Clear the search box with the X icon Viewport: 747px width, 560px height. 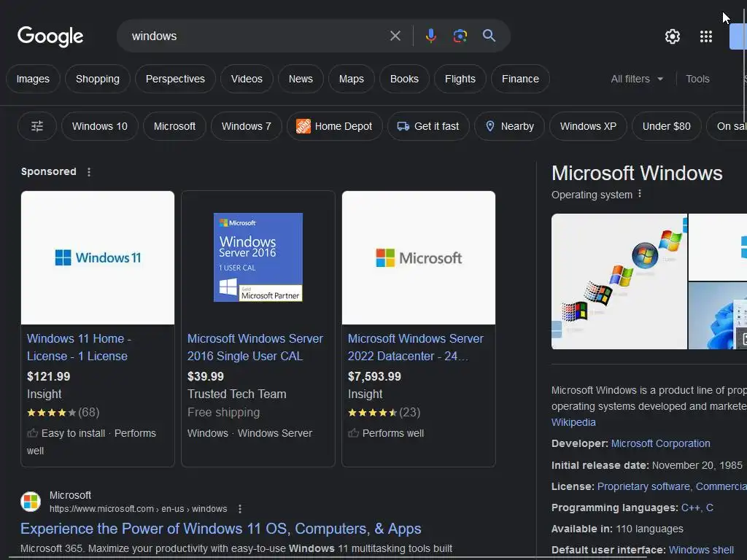tap(395, 36)
